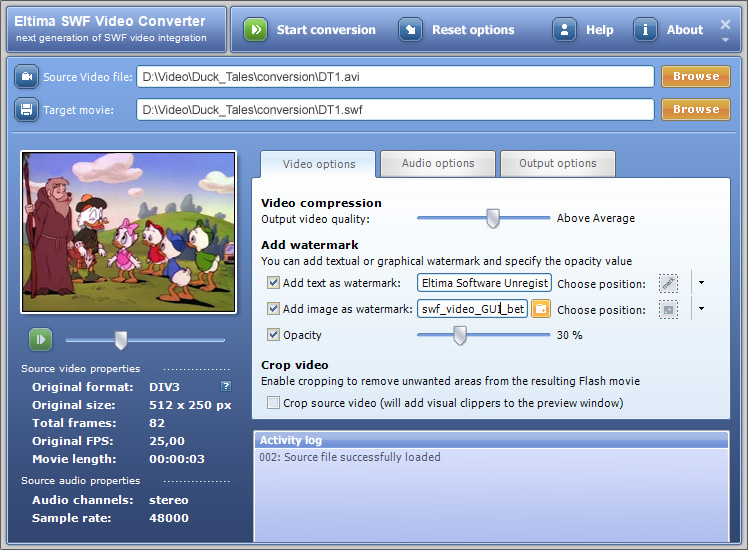Click the '30 %' opacity value
The height and width of the screenshot is (550, 748).
tap(570, 335)
